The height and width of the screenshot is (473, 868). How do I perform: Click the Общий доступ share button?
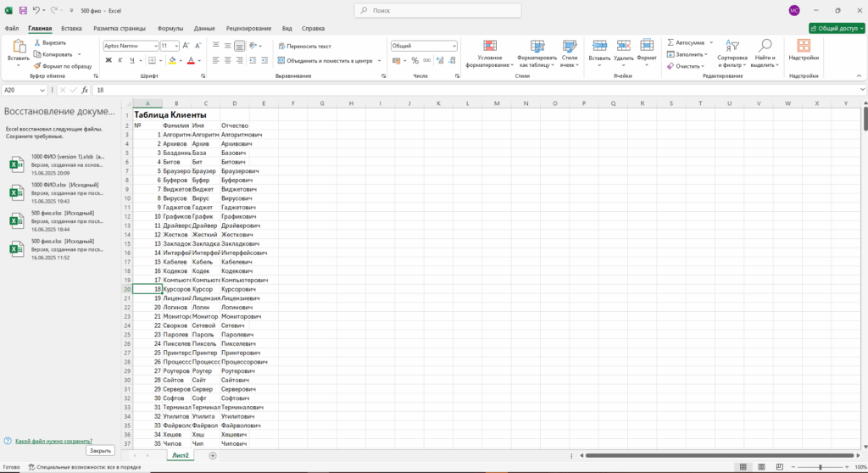(x=837, y=28)
